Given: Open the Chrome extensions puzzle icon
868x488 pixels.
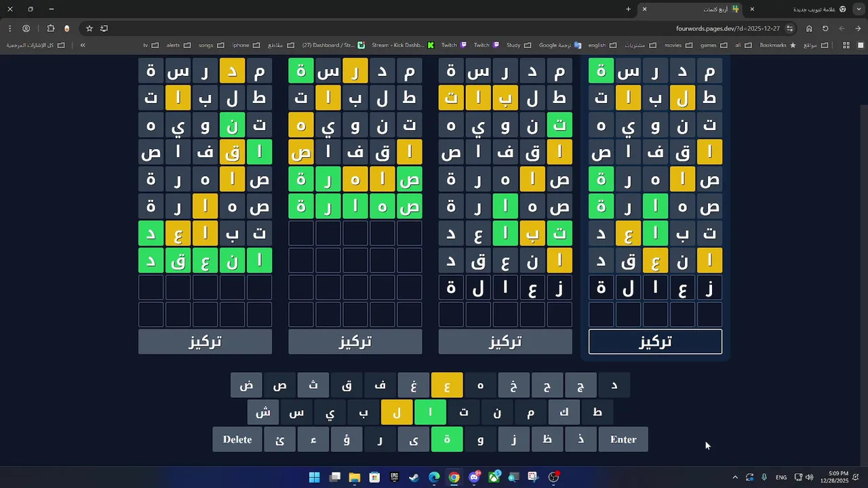Looking at the screenshot, I should click(x=51, y=28).
